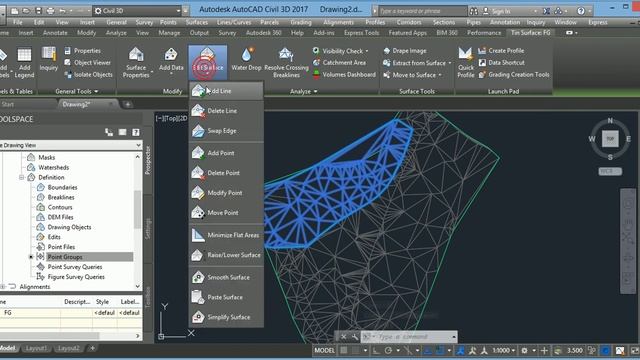Click the Toolspace help icon
This screenshot has width=640, height=360.
pos(136,132)
